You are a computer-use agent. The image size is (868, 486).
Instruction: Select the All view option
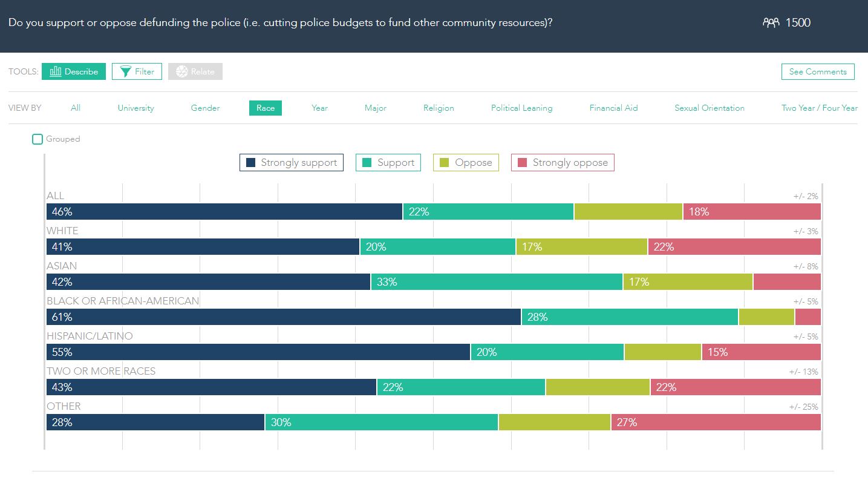tap(76, 108)
